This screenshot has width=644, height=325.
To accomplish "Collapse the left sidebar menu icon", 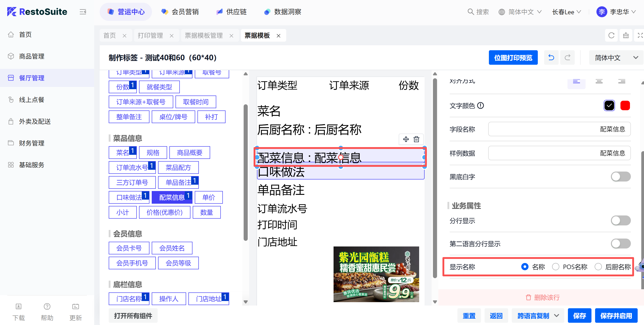I will point(83,12).
